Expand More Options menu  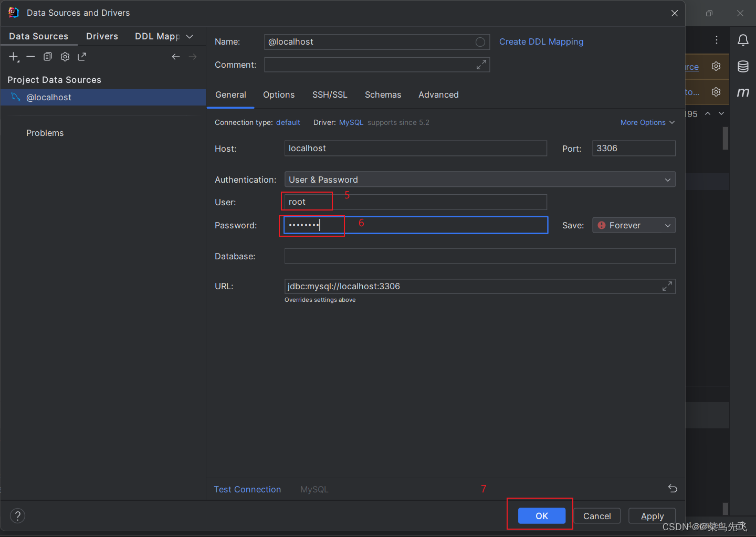click(647, 122)
